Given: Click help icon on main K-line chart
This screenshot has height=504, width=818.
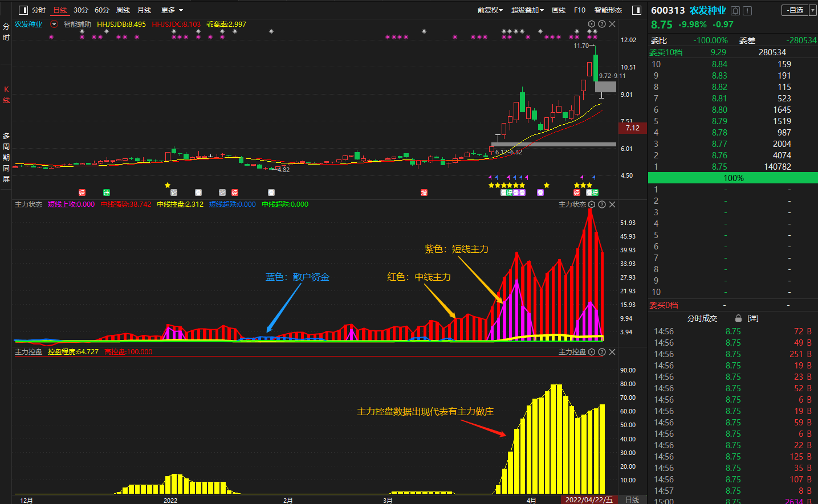Looking at the screenshot, I should [602, 24].
